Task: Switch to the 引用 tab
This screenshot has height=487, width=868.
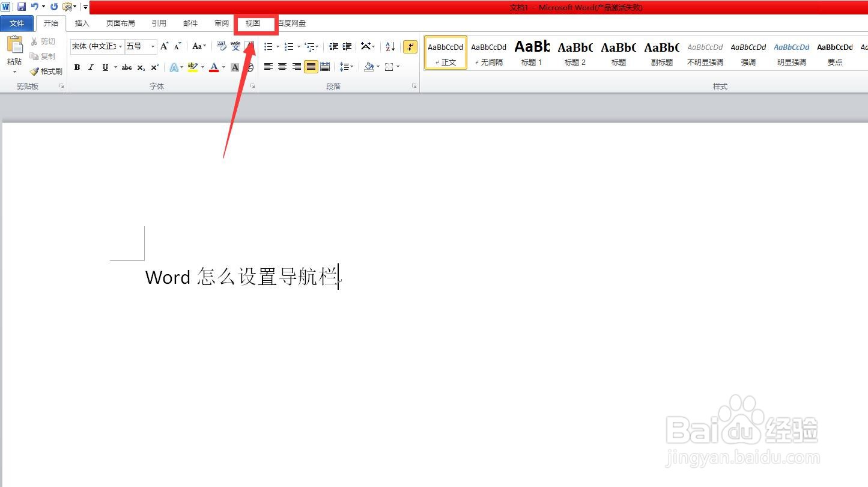Action: click(x=159, y=23)
